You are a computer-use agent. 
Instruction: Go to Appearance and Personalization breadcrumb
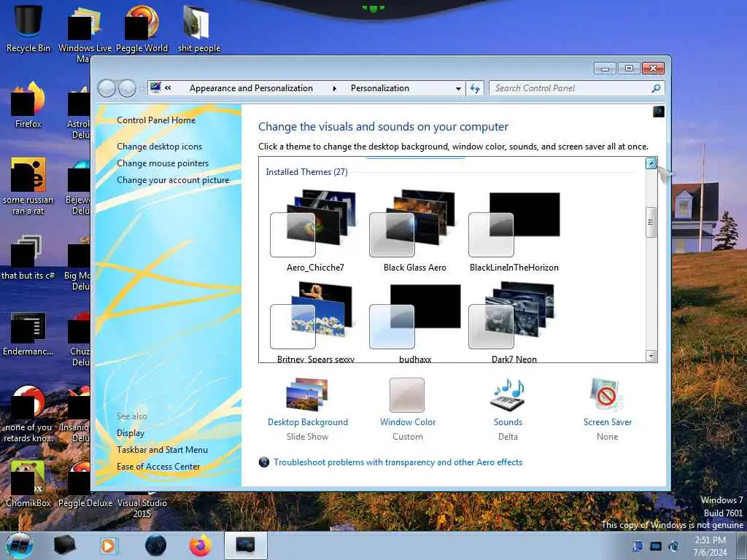point(251,88)
